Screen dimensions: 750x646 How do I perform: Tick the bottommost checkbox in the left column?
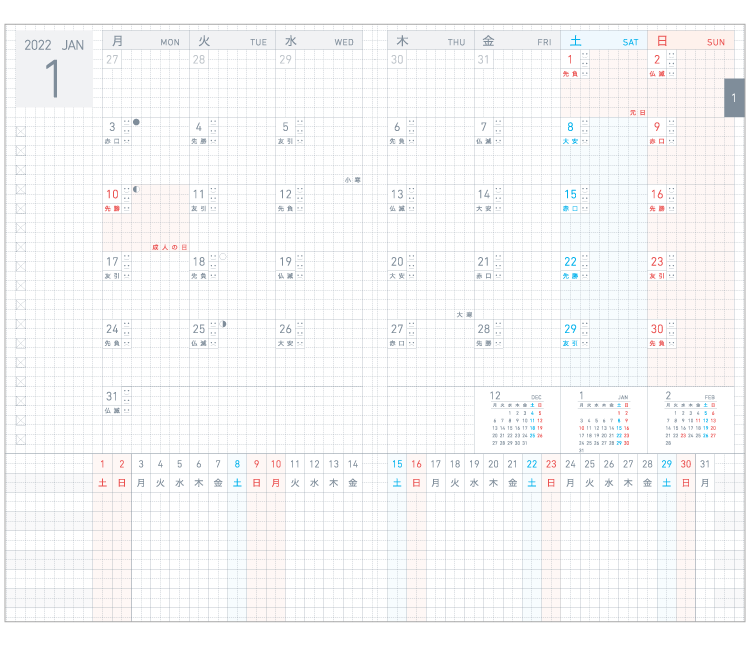20,439
